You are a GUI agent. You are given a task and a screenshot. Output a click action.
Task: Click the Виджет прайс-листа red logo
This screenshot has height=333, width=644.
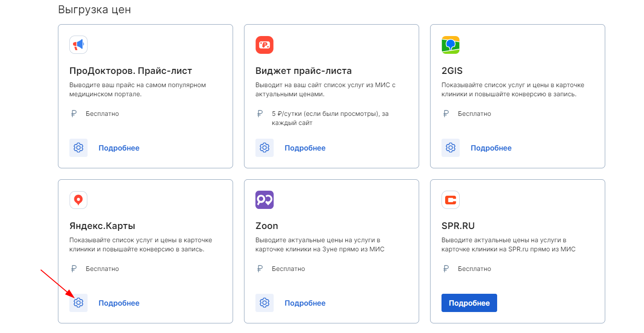[x=265, y=45]
